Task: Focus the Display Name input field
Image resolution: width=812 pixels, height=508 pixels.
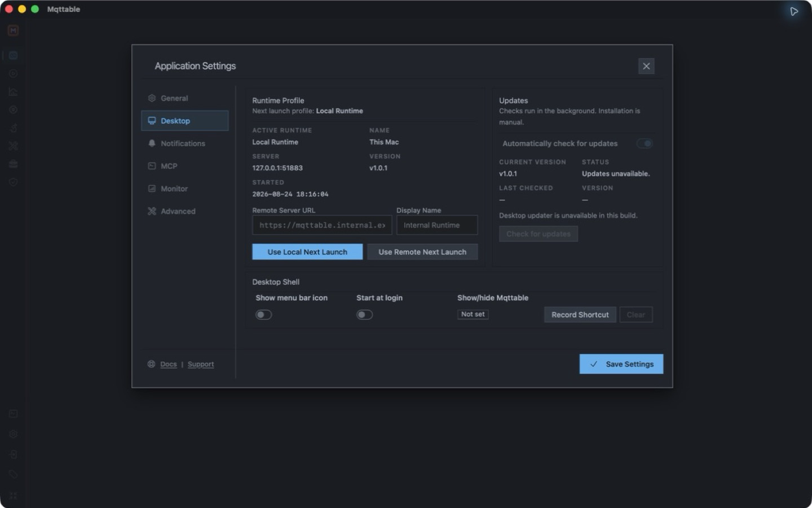Action: pyautogui.click(x=437, y=225)
